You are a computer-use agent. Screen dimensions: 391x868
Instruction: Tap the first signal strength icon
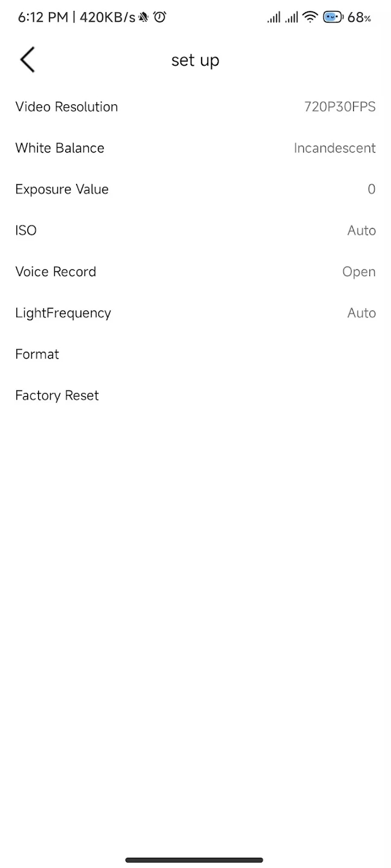click(x=274, y=17)
